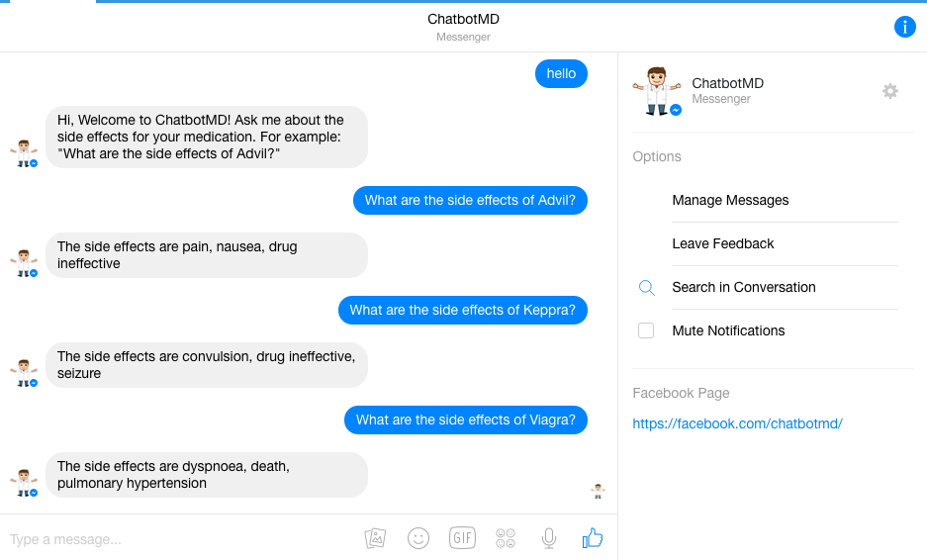This screenshot has height=560, width=927.
Task: Select Manage Messages option
Action: coord(730,201)
